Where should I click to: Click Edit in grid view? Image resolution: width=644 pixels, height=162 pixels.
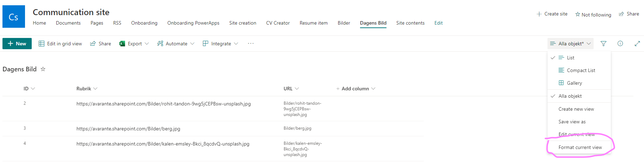pyautogui.click(x=60, y=44)
